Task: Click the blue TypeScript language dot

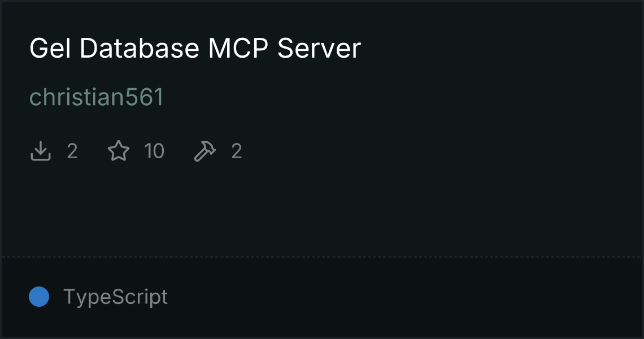Action: click(x=39, y=297)
